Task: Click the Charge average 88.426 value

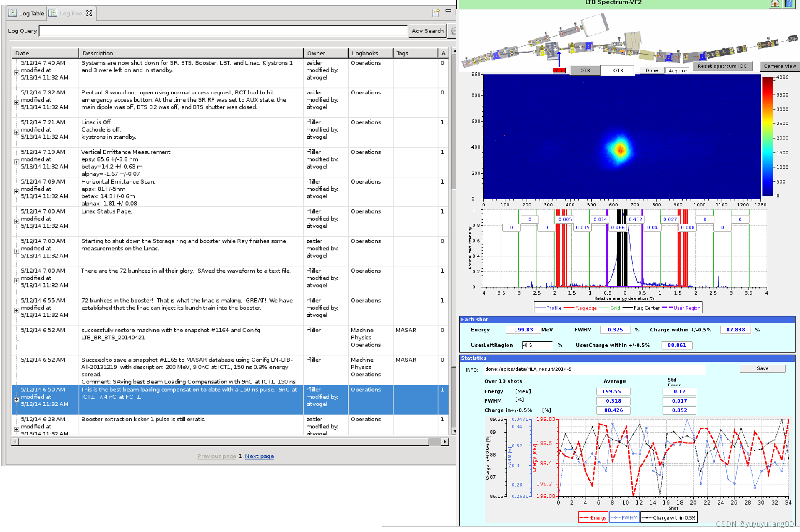Action: [x=613, y=410]
